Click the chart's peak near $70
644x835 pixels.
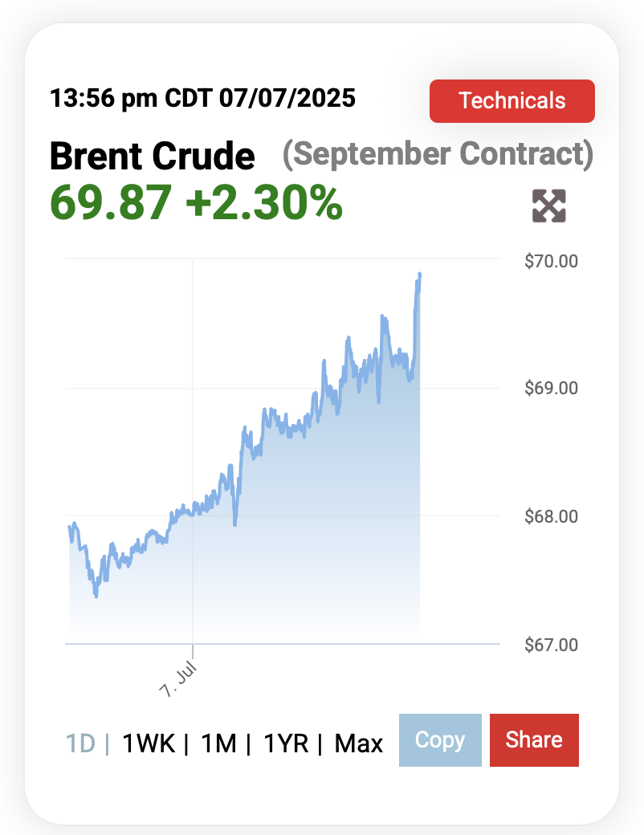[420, 275]
